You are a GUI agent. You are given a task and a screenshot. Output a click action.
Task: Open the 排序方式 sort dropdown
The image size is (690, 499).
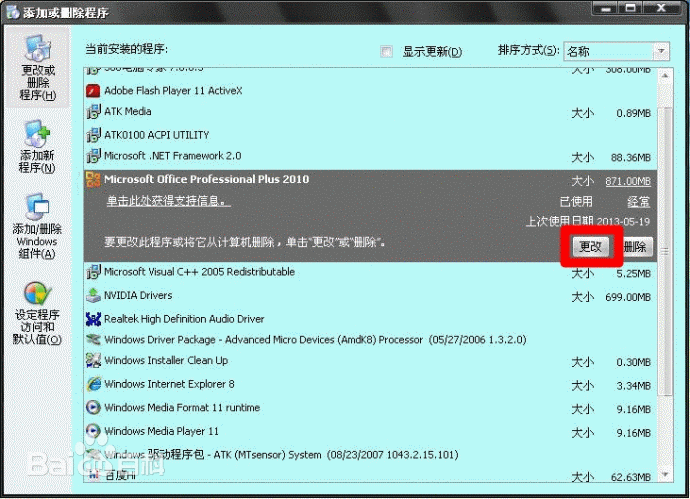tap(617, 51)
